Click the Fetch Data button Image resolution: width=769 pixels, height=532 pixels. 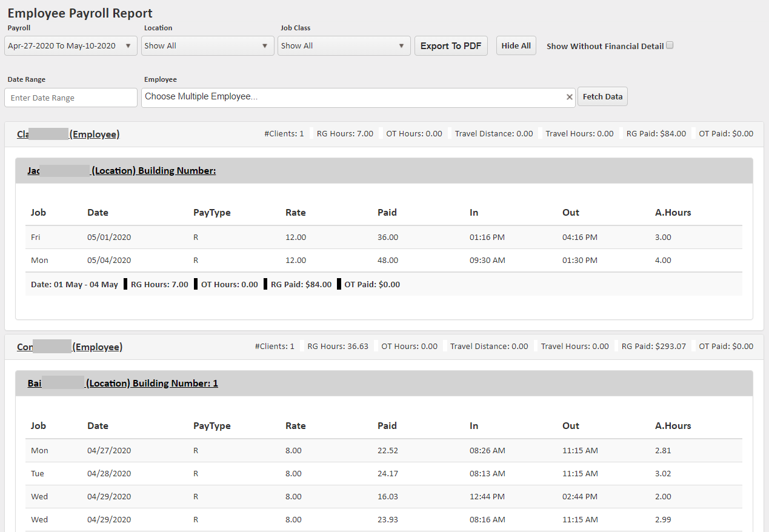[x=602, y=97]
